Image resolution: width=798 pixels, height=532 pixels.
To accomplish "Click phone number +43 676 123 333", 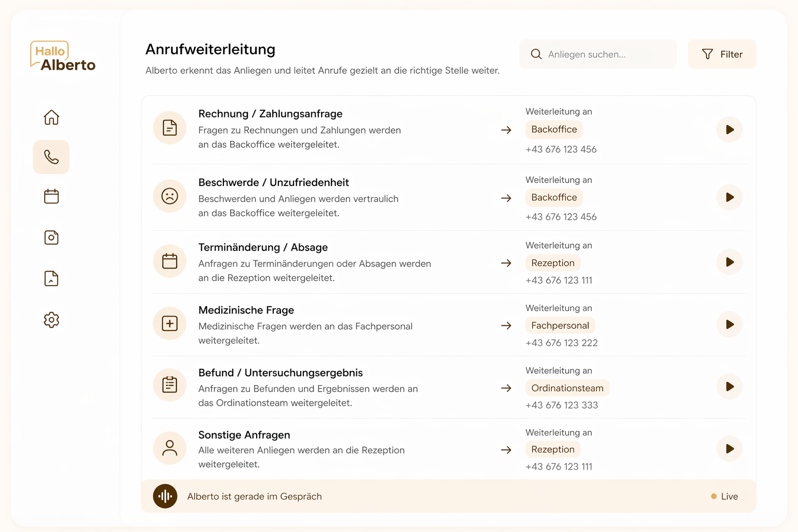I will tap(562, 405).
